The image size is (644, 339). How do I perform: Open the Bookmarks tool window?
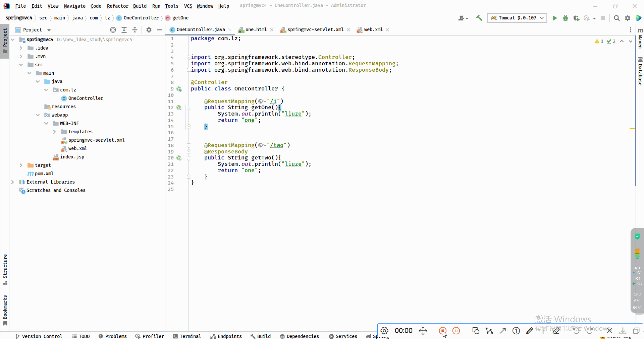pos(5,310)
